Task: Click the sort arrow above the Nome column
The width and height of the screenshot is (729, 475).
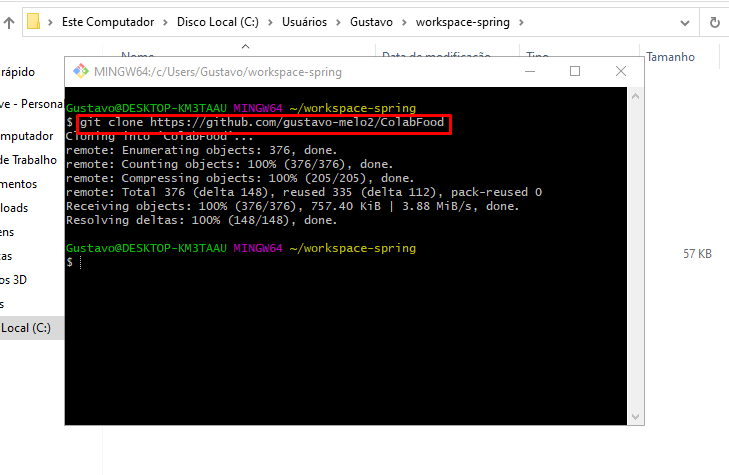Action: [x=245, y=46]
